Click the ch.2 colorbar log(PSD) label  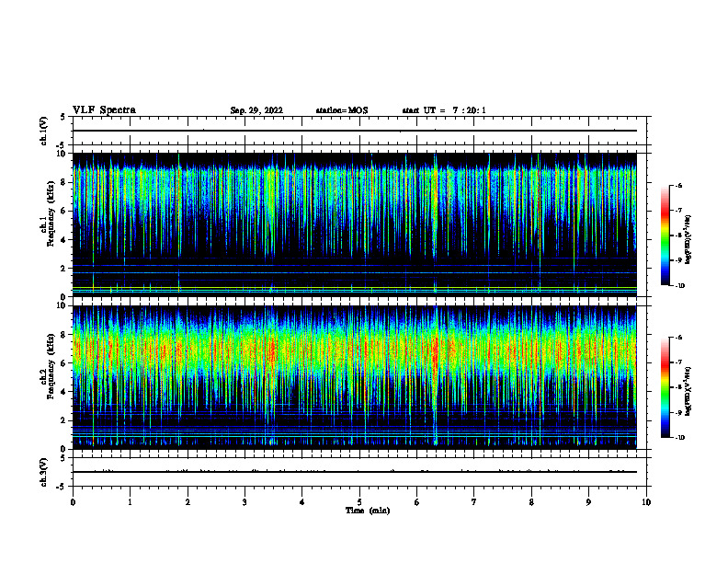688,391
